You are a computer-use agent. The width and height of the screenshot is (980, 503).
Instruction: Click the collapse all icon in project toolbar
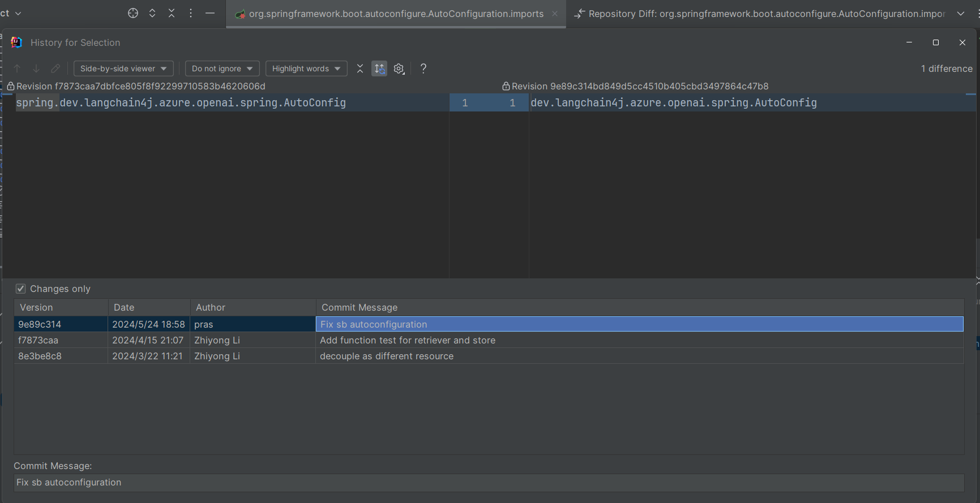coord(172,13)
